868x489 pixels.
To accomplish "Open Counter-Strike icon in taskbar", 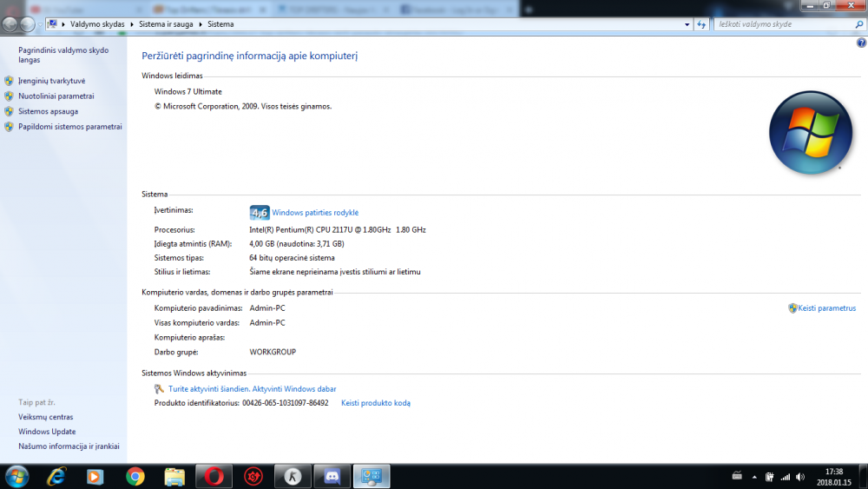I will (x=293, y=476).
